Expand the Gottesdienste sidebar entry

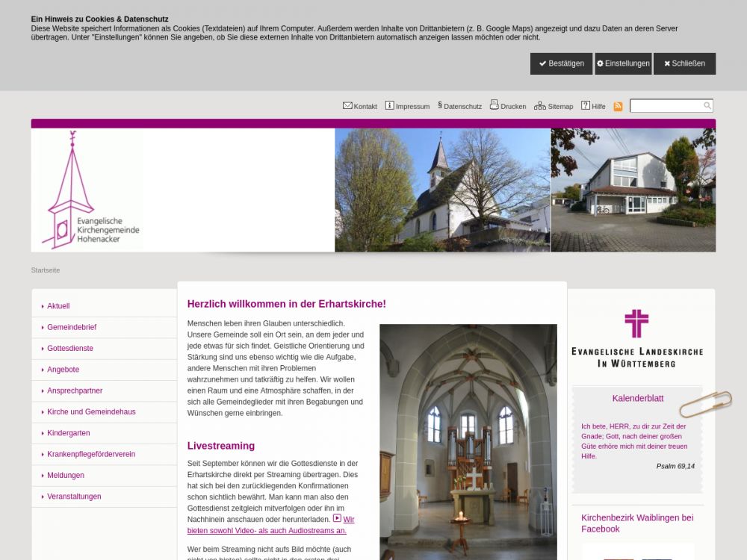click(x=70, y=349)
